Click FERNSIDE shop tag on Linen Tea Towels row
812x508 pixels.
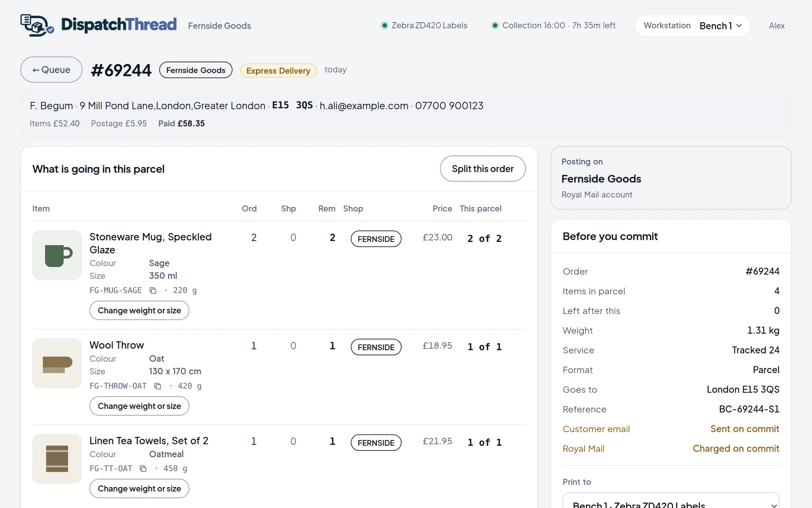[x=376, y=443]
